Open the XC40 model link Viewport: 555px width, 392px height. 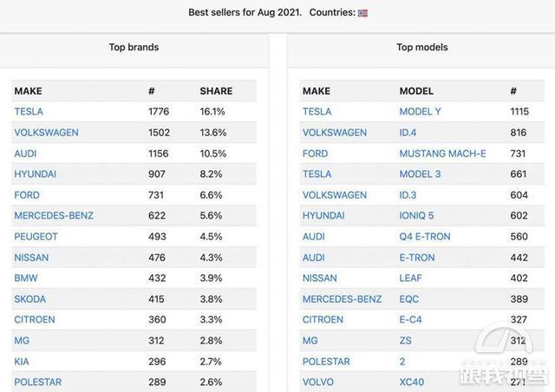[x=411, y=382]
